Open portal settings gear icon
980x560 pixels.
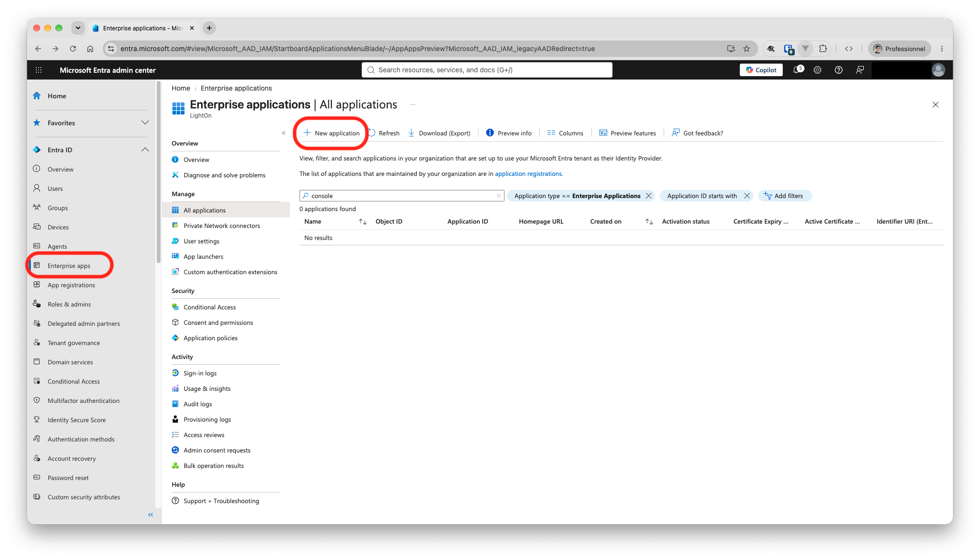tap(817, 70)
